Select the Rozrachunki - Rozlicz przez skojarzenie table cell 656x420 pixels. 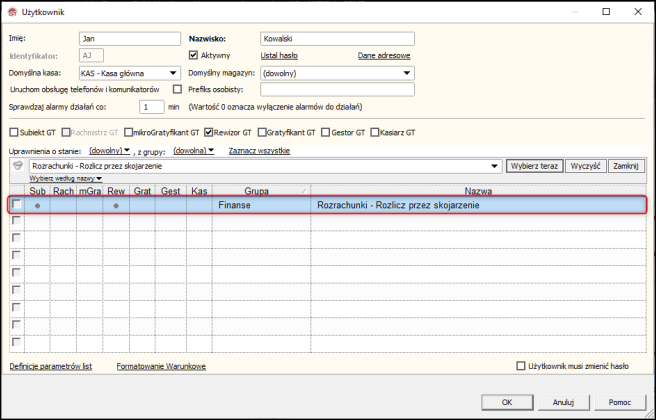point(478,205)
